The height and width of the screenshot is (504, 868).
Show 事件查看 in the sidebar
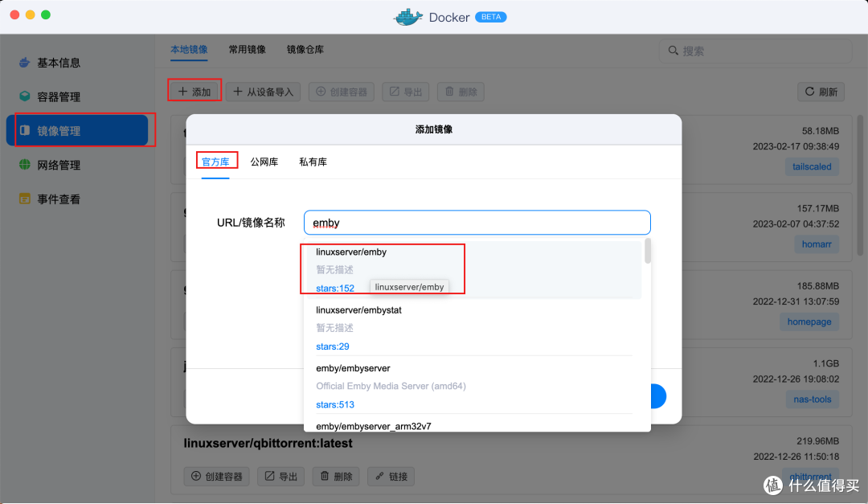(x=50, y=199)
